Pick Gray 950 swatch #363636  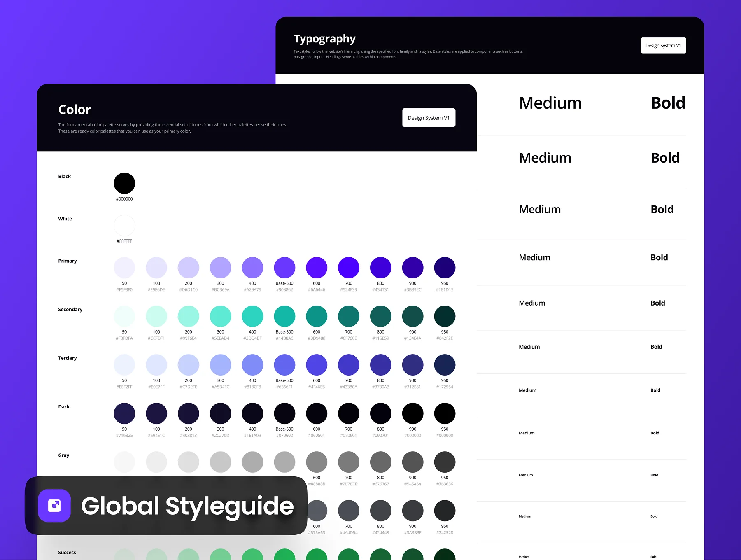coord(445,462)
